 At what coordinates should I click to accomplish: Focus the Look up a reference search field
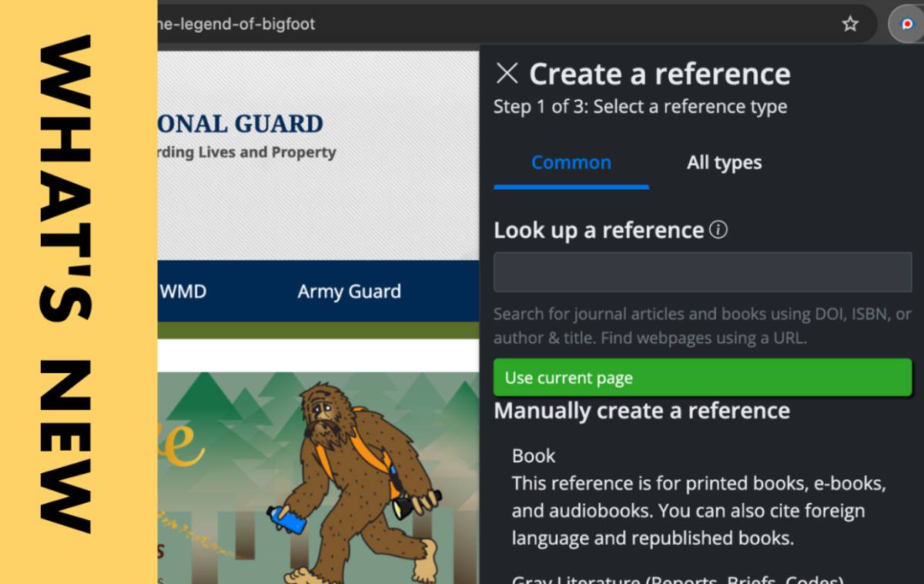coord(702,272)
